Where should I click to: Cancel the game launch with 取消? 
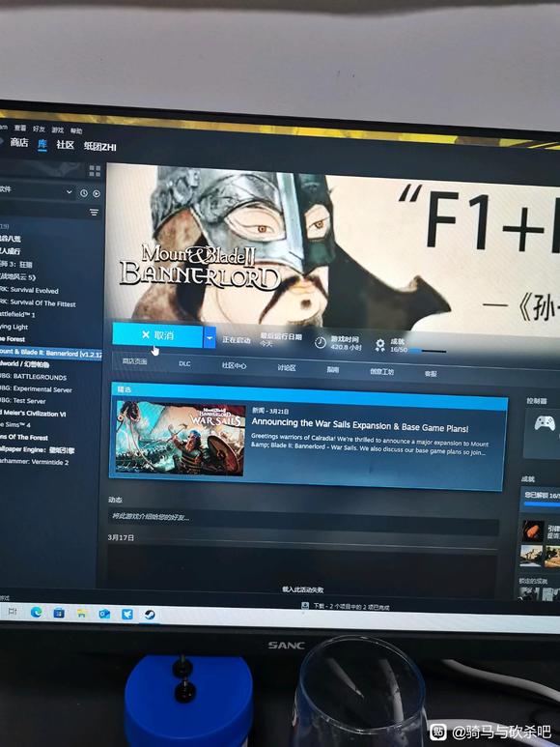[157, 335]
